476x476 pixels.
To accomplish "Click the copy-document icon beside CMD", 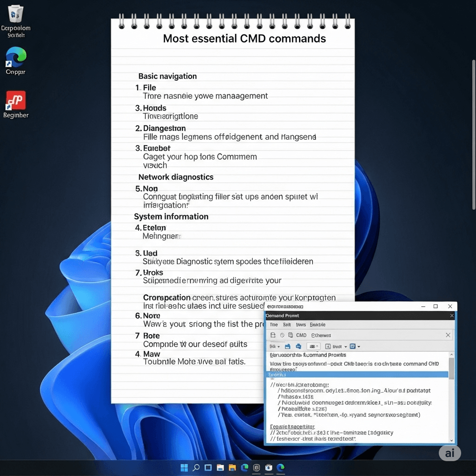I will pos(291,335).
